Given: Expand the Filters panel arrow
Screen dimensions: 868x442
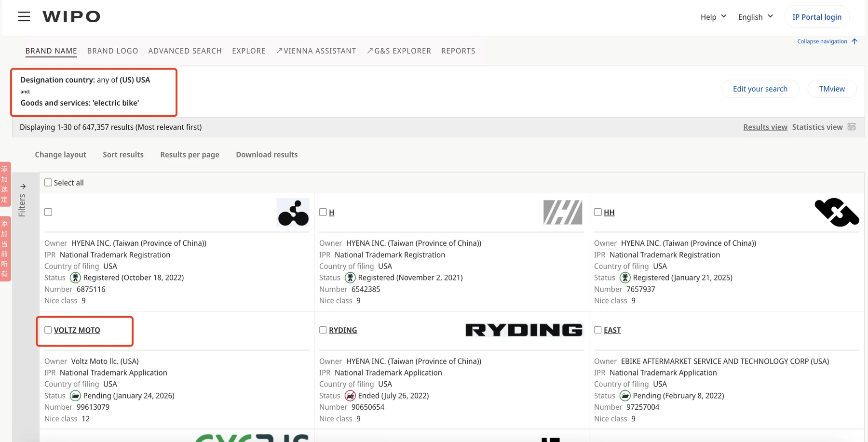Looking at the screenshot, I should click(23, 187).
